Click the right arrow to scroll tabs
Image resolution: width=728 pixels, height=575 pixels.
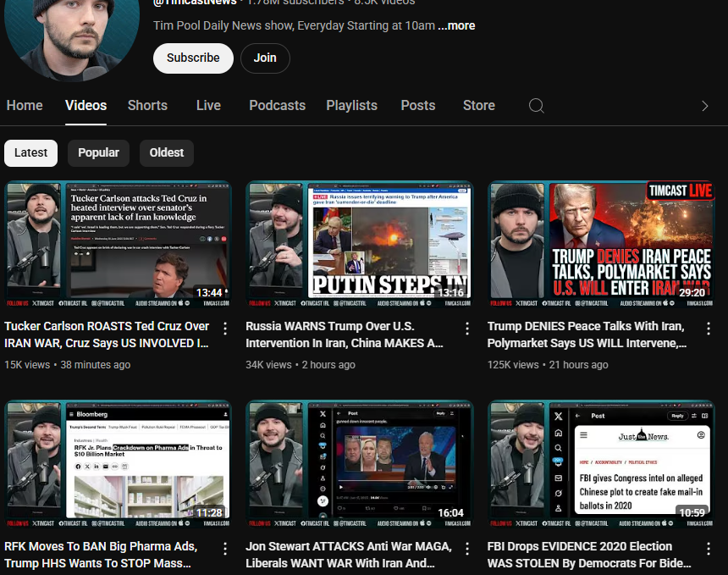(704, 106)
